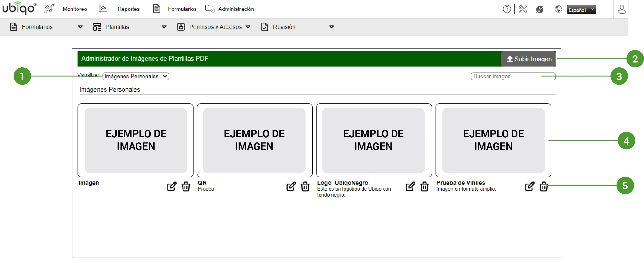Viewport: 644px width, 274px height.
Task: Open the Reportes menu
Action: [129, 9]
